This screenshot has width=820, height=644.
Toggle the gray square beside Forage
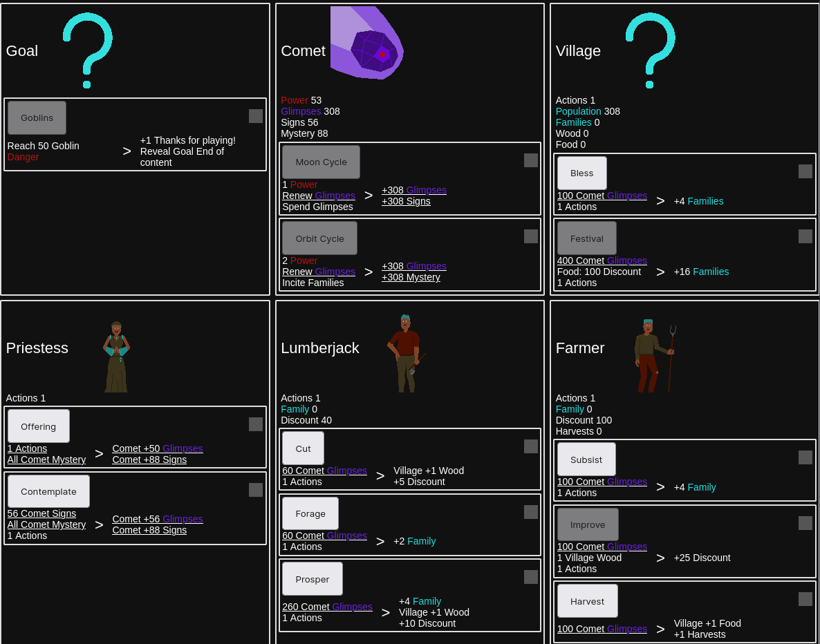pos(531,512)
